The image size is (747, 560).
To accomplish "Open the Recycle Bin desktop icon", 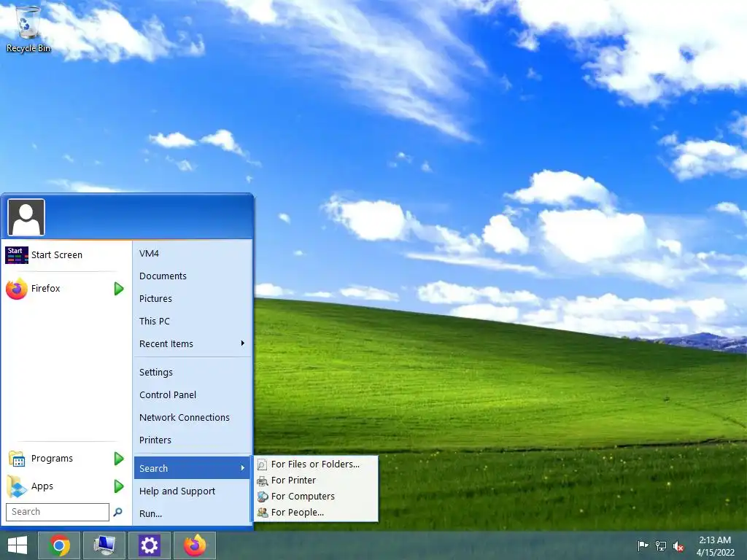I will click(x=28, y=28).
